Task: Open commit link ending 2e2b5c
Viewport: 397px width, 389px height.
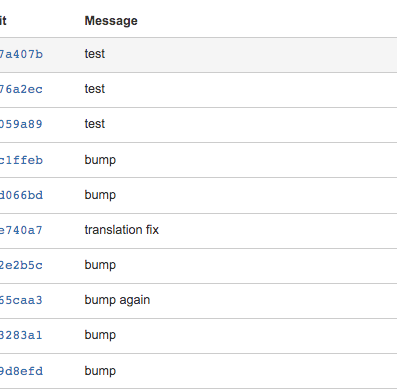Action: pos(21,265)
